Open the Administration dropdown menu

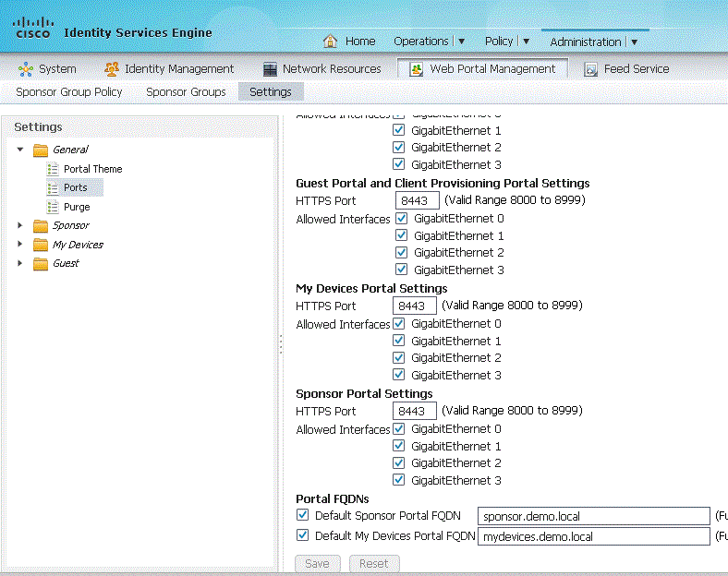point(633,42)
